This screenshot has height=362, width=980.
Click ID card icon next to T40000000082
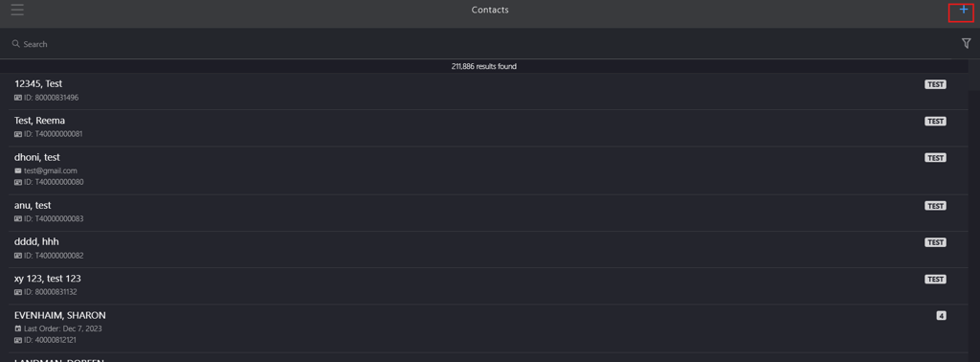[18, 256]
